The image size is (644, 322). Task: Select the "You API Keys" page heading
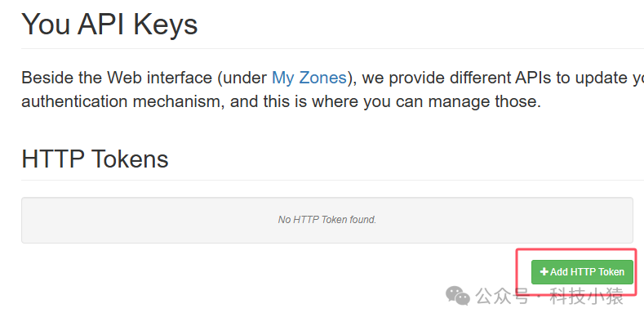click(109, 24)
